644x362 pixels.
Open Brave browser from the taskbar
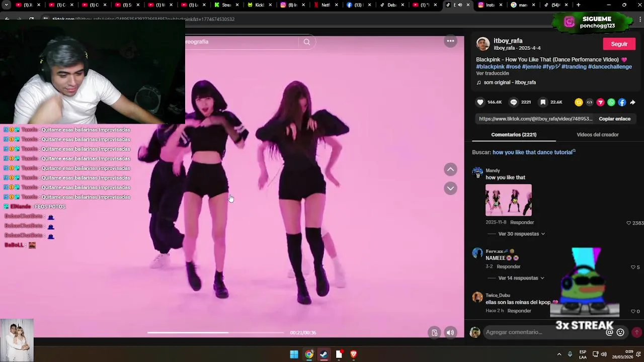click(354, 354)
